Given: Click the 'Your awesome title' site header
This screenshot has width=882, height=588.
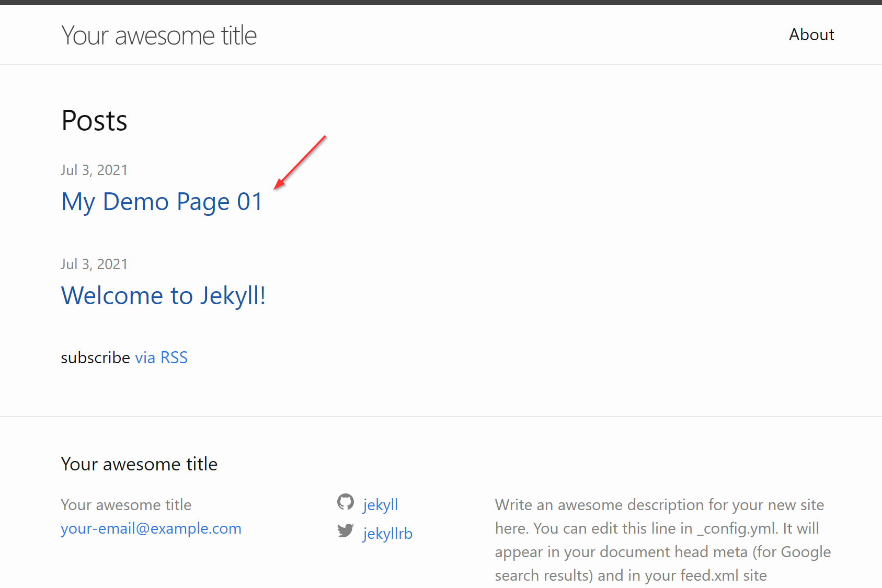Looking at the screenshot, I should [x=159, y=36].
